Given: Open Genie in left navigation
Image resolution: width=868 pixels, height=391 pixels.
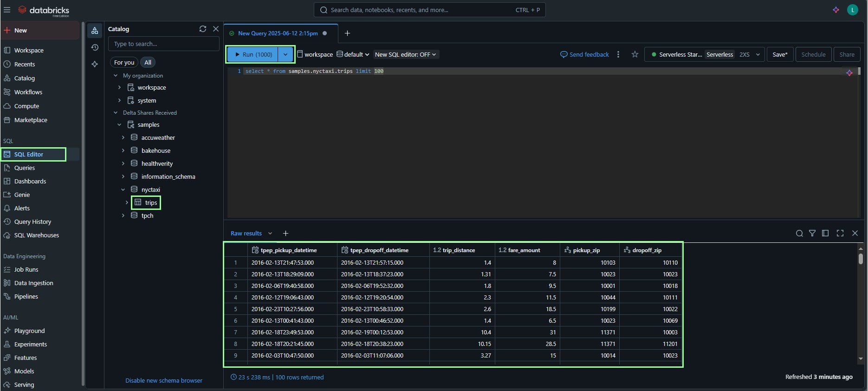Looking at the screenshot, I should 22,195.
